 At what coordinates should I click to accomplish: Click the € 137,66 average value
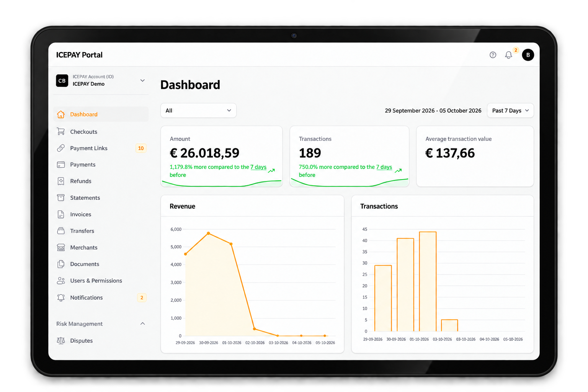pos(450,153)
